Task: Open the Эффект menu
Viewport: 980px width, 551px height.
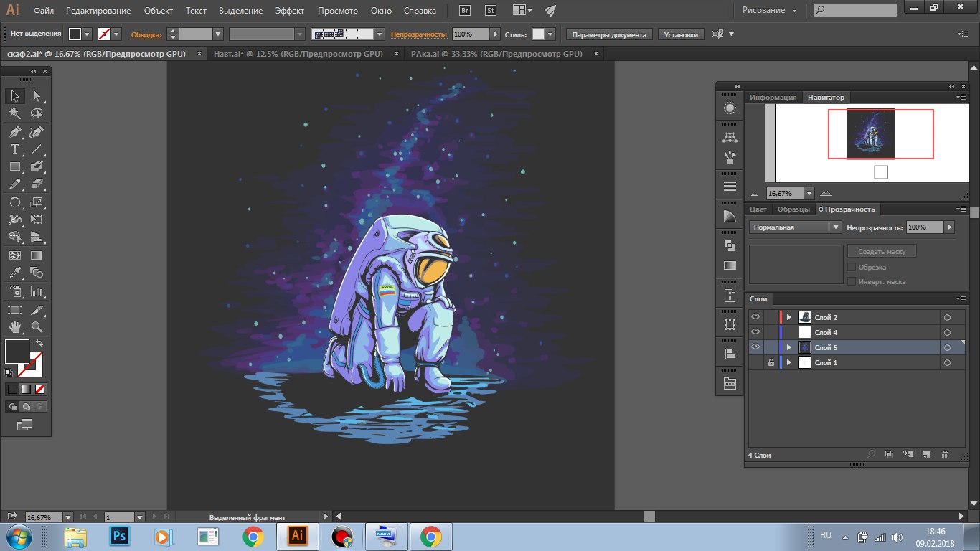Action: (x=290, y=11)
